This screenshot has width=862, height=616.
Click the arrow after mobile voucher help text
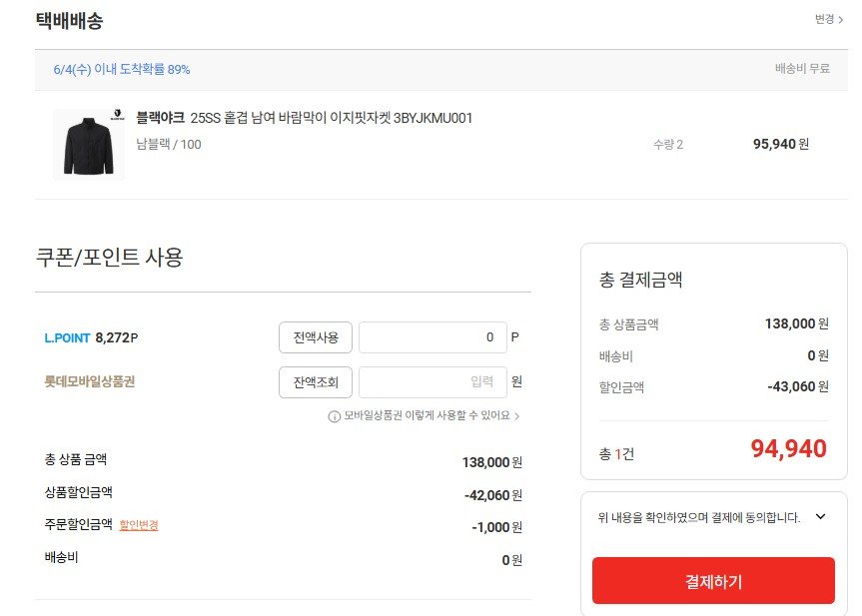(x=516, y=416)
